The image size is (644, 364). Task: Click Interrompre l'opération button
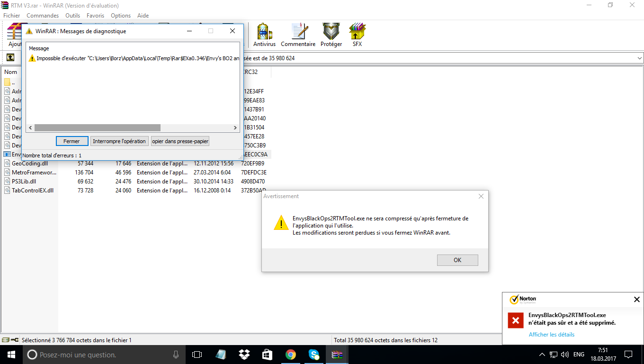pyautogui.click(x=119, y=141)
